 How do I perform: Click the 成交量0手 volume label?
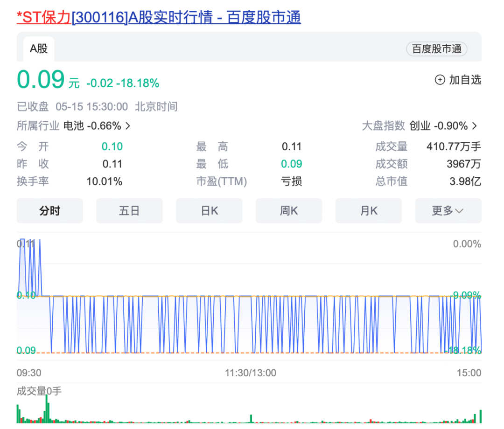pos(39,391)
